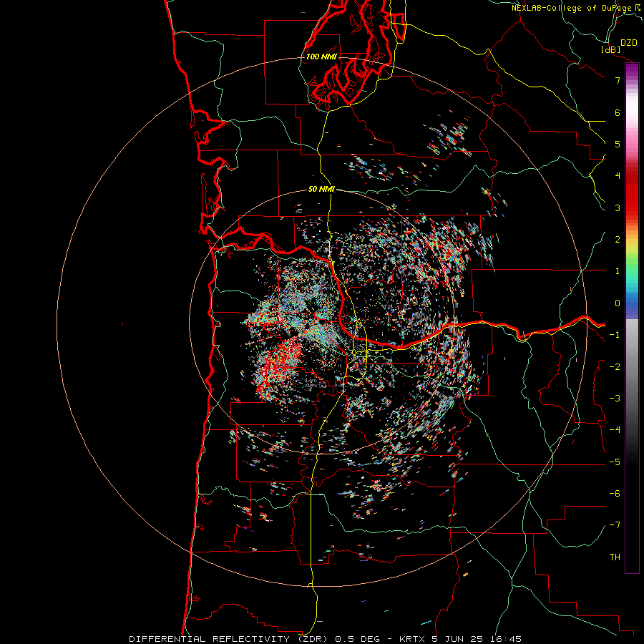
Task: Click the "DIFFERENTIAL REFLECTIVITY (ZDR)" caption text
Action: [x=228, y=639]
